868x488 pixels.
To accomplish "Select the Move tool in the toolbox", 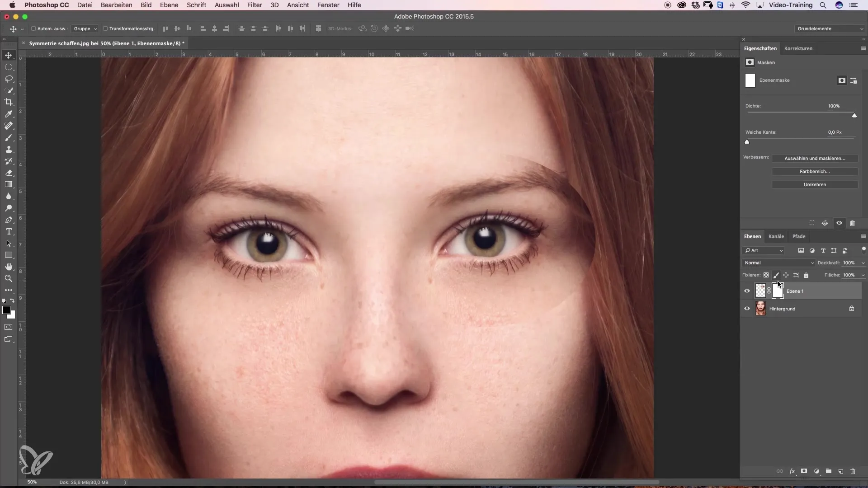I will (9, 55).
